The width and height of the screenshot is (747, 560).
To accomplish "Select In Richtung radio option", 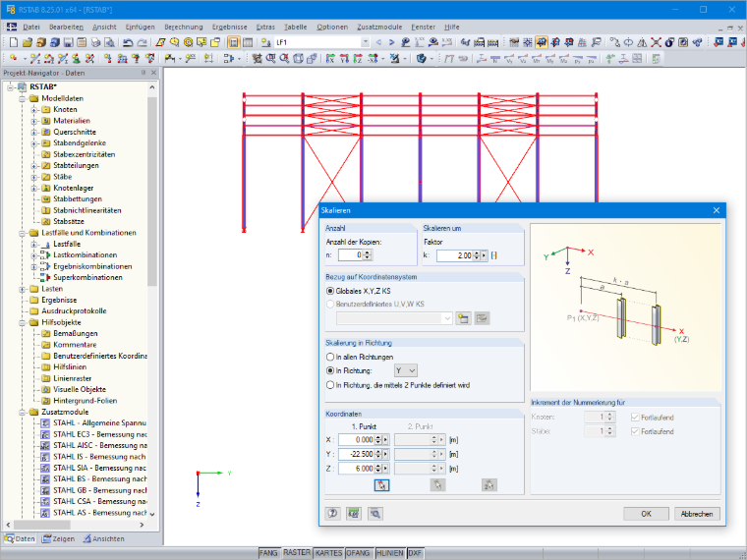I will pyautogui.click(x=330, y=370).
